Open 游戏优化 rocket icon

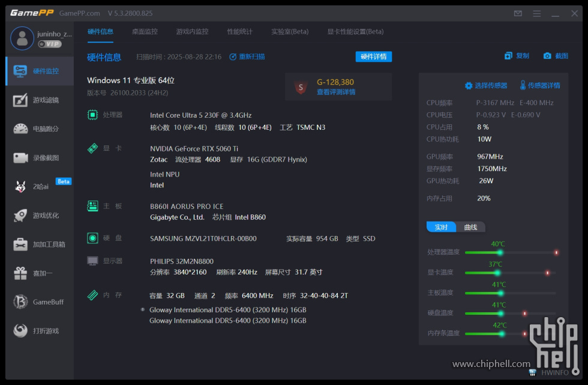pyautogui.click(x=20, y=216)
